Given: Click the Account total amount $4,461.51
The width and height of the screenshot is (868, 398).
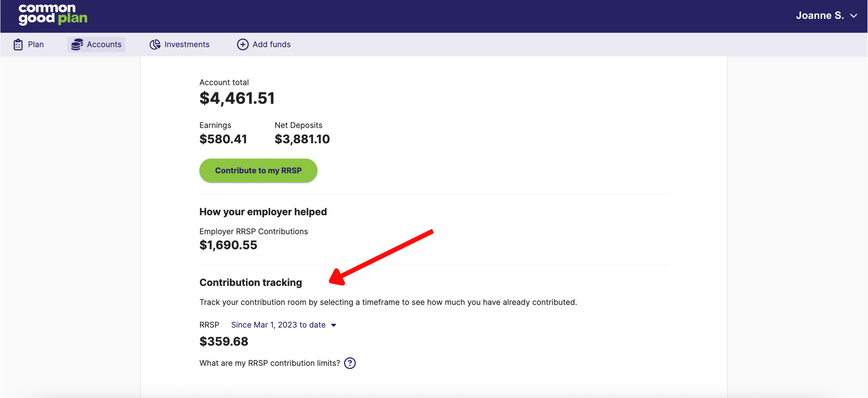Looking at the screenshot, I should click(x=237, y=98).
